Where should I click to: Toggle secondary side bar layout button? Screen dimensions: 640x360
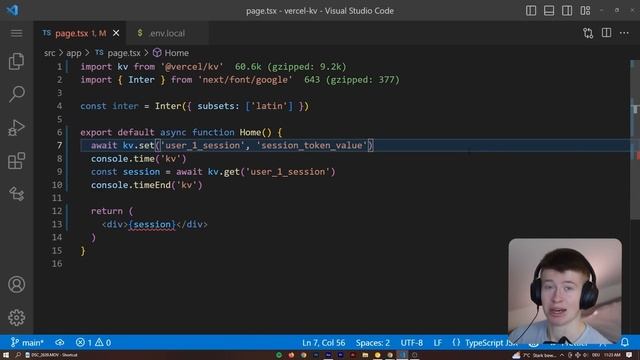click(567, 11)
